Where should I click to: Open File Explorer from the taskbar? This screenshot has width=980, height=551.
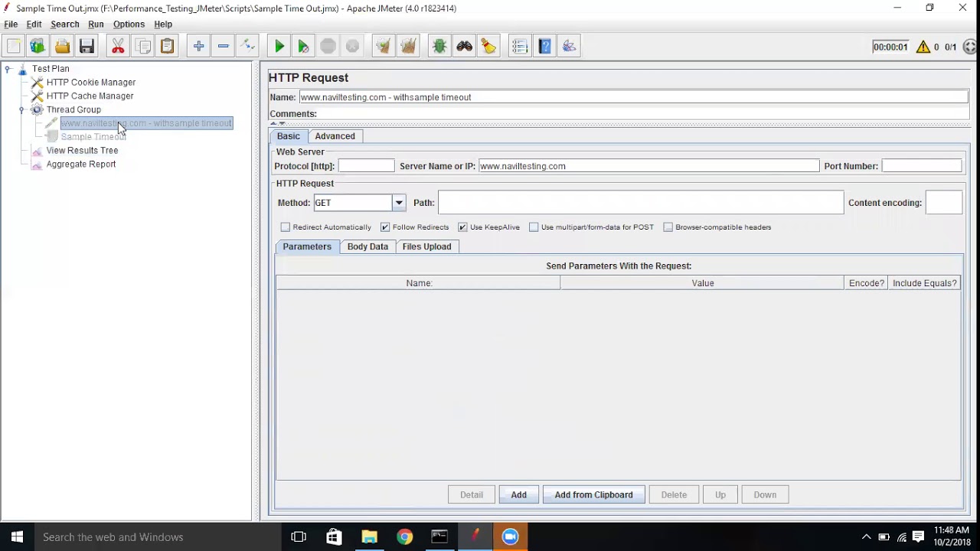tap(369, 537)
